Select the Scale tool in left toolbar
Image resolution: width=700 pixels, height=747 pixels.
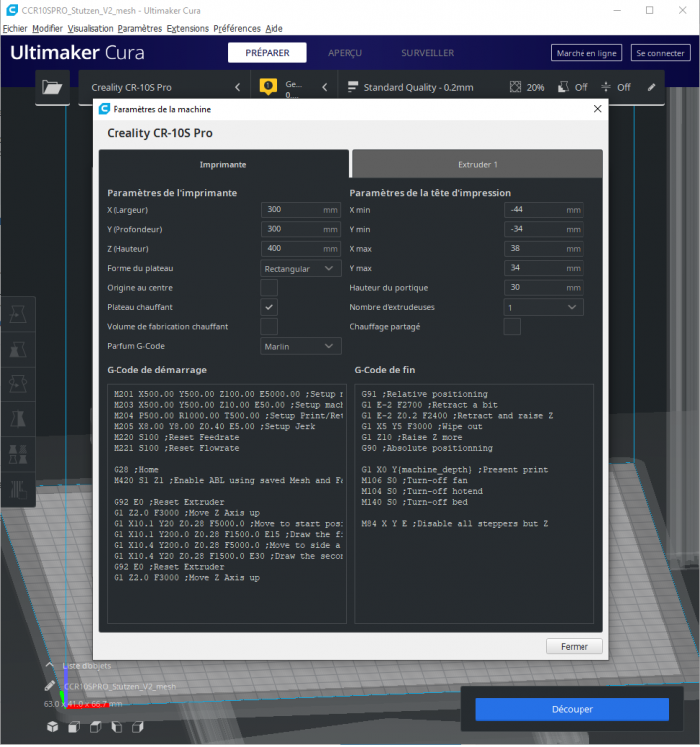point(18,350)
